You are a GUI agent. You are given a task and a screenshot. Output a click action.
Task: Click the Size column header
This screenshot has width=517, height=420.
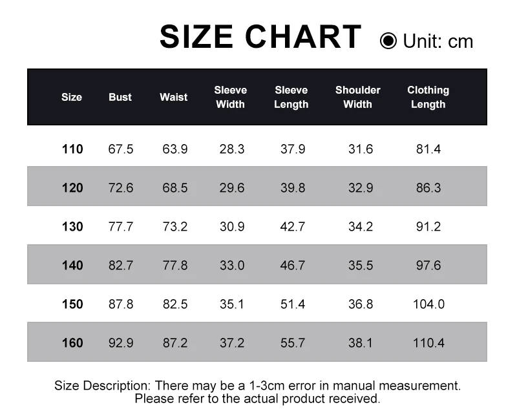coord(72,97)
